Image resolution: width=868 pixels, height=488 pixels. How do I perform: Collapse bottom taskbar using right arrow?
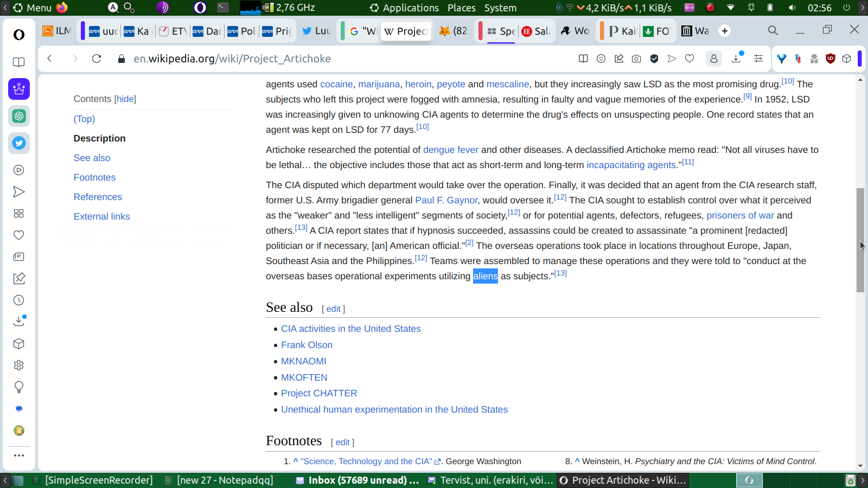[862, 480]
